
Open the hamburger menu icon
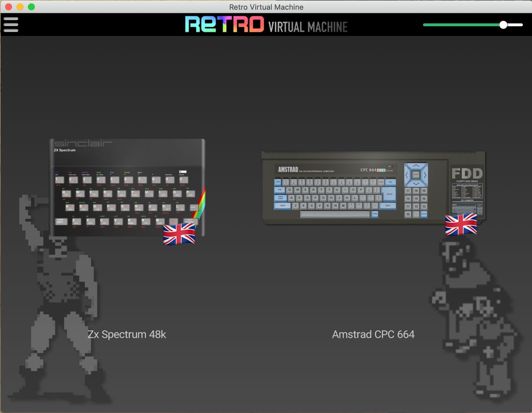(x=11, y=25)
